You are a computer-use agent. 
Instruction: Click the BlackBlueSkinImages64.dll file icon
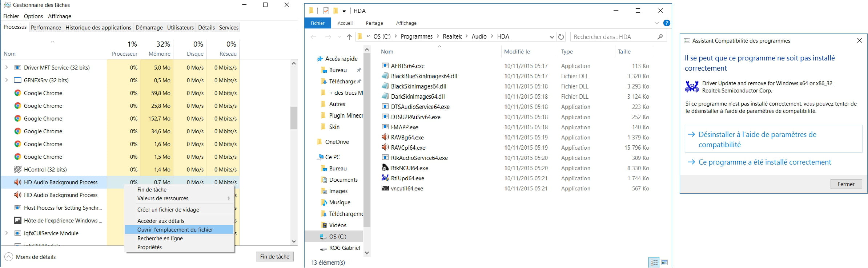pyautogui.click(x=385, y=76)
